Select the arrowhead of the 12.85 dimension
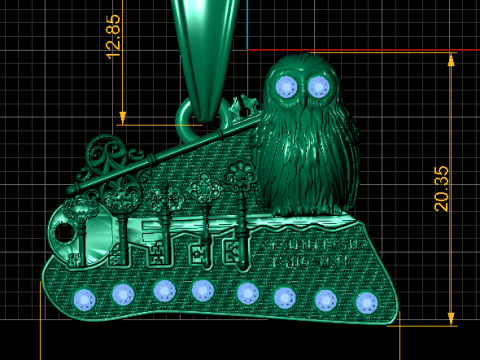Viewport: 480px width, 360px height. [x=123, y=118]
